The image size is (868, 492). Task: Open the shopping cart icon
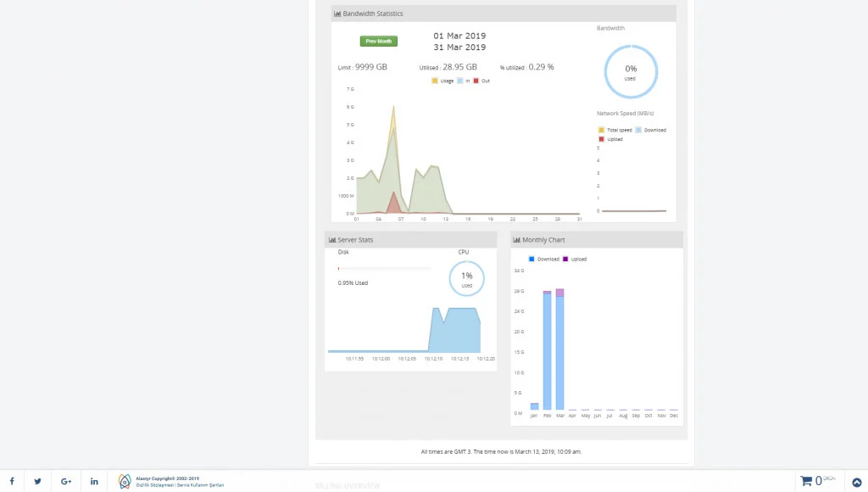[806, 481]
